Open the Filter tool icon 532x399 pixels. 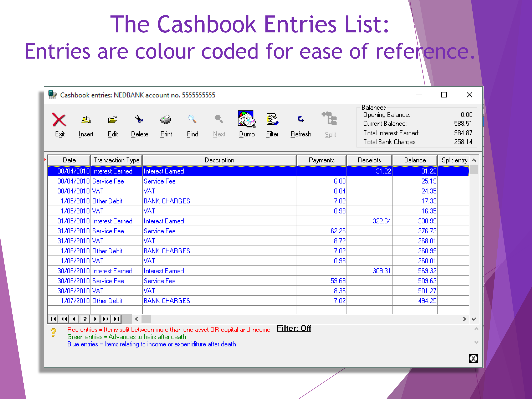[x=273, y=119]
